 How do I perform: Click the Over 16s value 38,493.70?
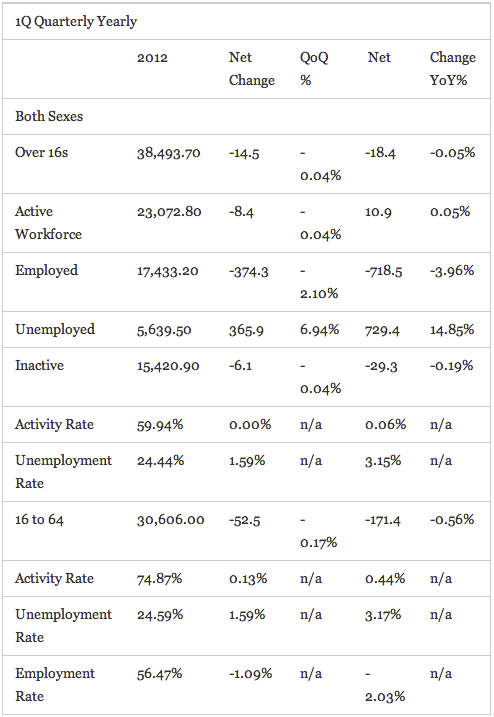click(169, 153)
